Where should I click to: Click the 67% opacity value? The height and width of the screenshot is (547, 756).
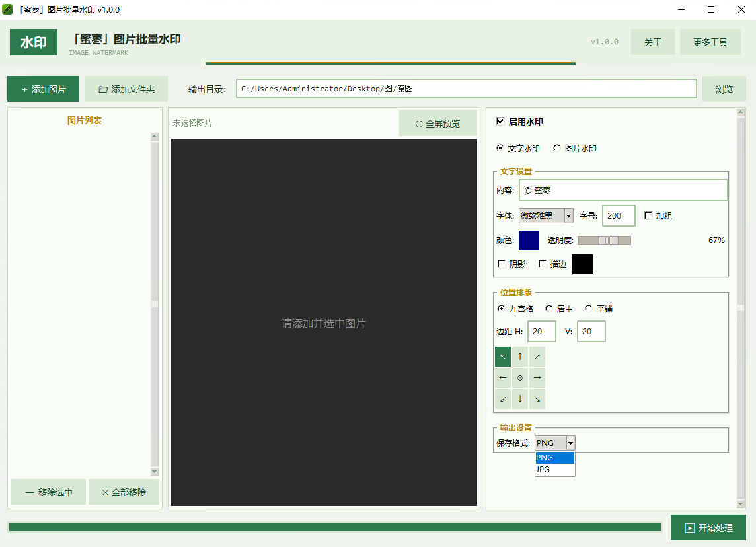tap(716, 240)
